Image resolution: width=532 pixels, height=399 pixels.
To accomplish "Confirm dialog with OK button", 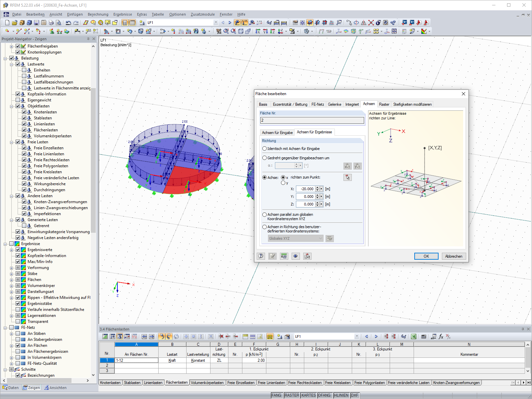I will 426,256.
